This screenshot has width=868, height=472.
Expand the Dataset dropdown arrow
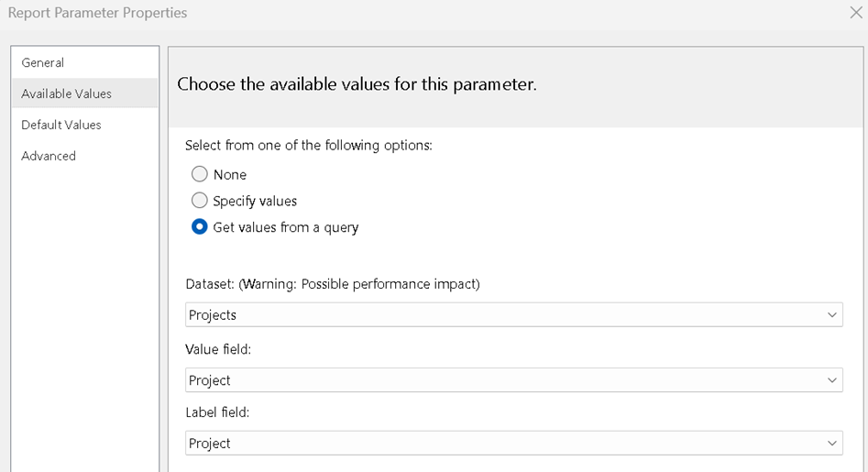point(831,315)
